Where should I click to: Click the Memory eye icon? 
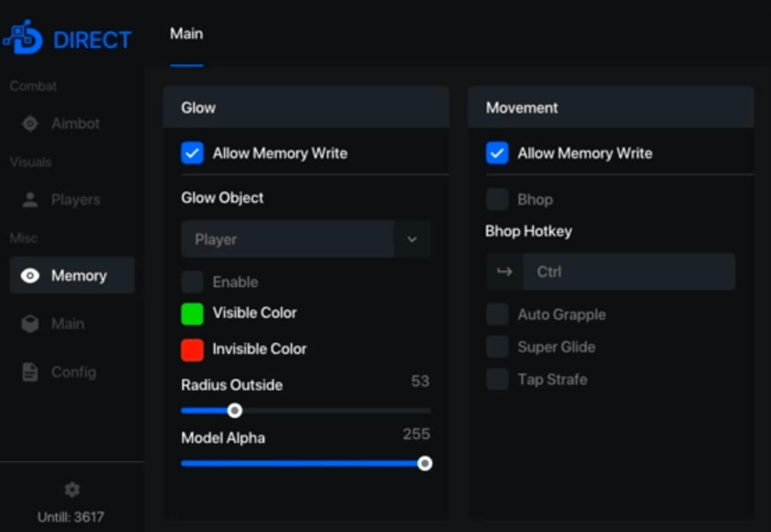pos(30,276)
